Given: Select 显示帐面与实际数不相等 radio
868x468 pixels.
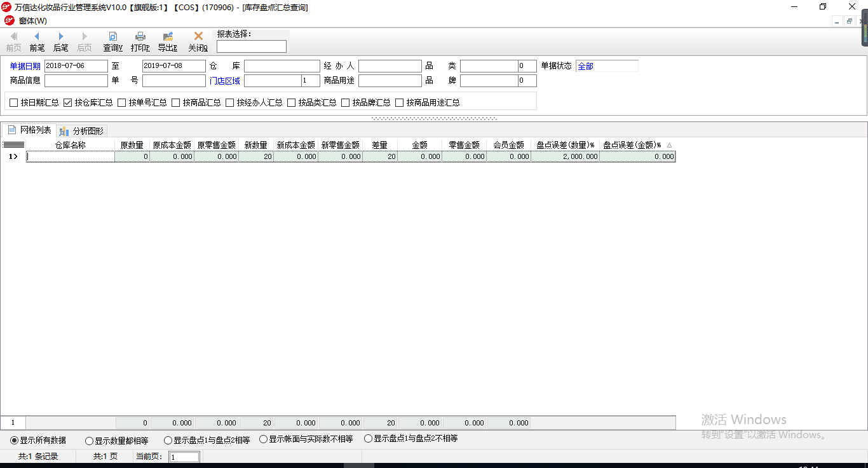Looking at the screenshot, I should 263,439.
